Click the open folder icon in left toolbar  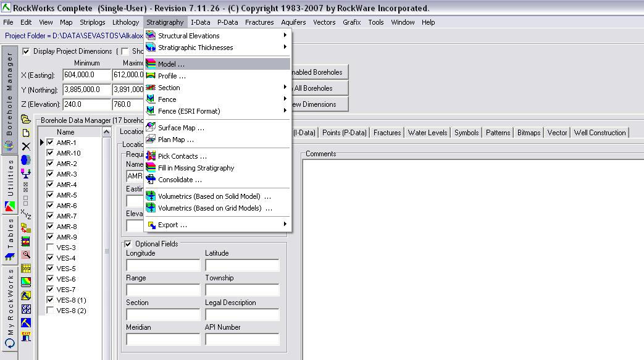[26, 119]
